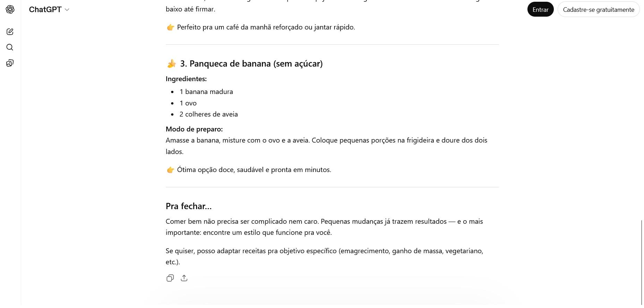Click the banana emoji next to recipe 3
This screenshot has height=308, width=644.
[x=171, y=63]
